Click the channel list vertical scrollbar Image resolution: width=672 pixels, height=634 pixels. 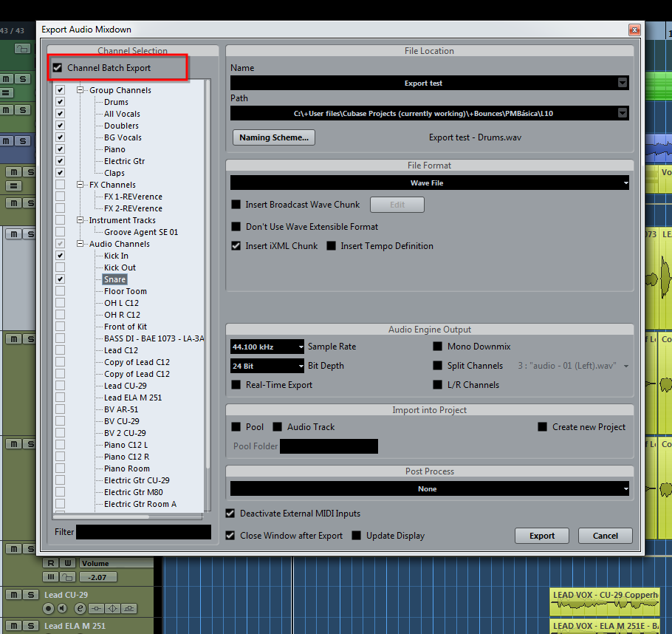(x=208, y=275)
